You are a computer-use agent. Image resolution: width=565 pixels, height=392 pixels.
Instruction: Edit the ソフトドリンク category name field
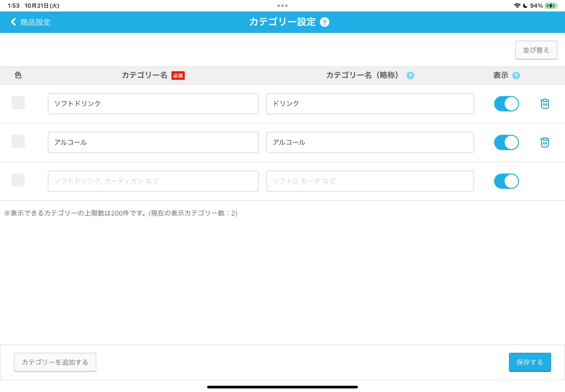pyautogui.click(x=153, y=104)
